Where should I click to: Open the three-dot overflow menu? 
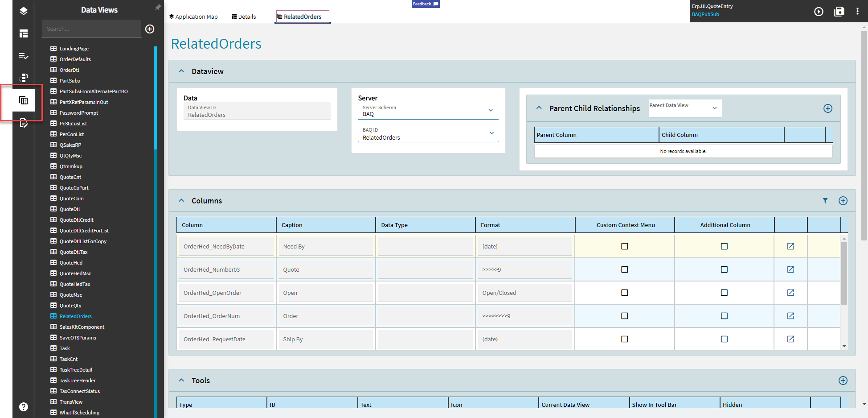click(x=857, y=12)
